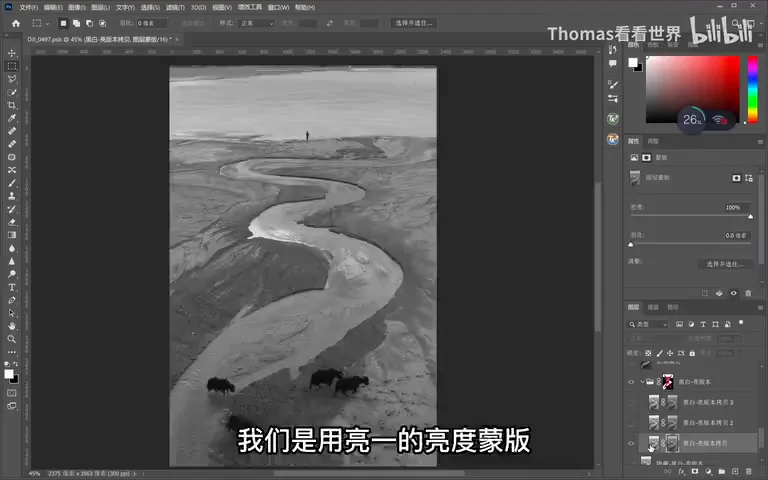768x480 pixels.
Task: Adjust the mask density slider handle
Action: (x=750, y=216)
